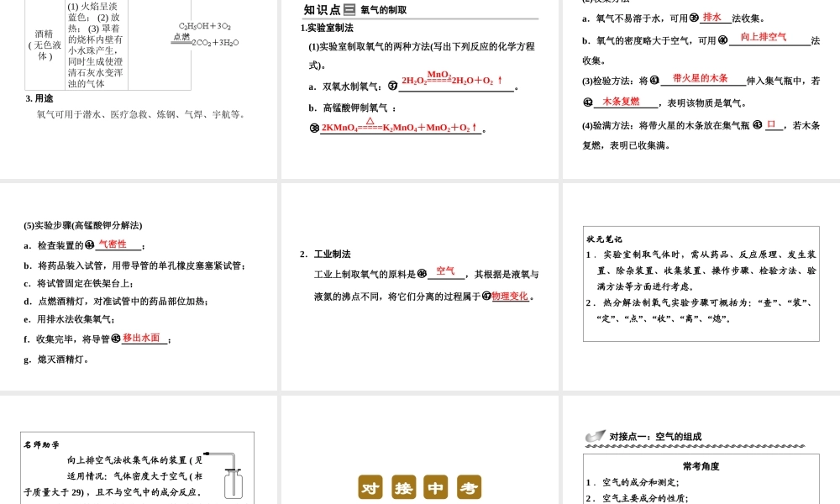Click the 三 number icon after 知识点
The image size is (840, 504).
coord(349,9)
